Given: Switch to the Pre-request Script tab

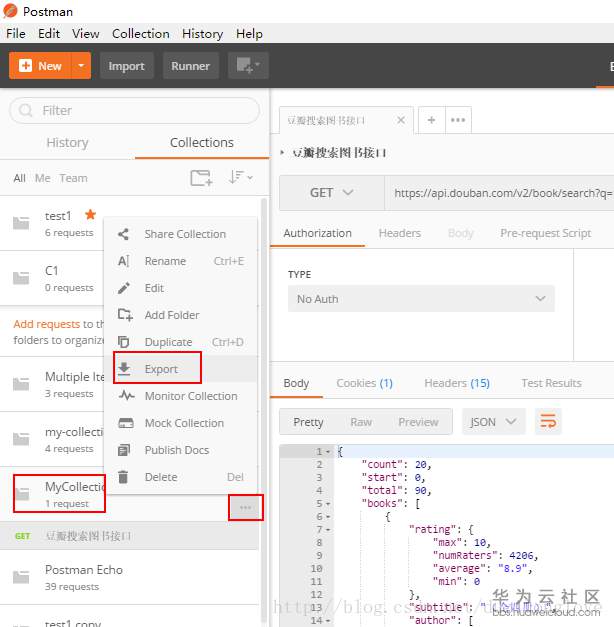Looking at the screenshot, I should (546, 233).
